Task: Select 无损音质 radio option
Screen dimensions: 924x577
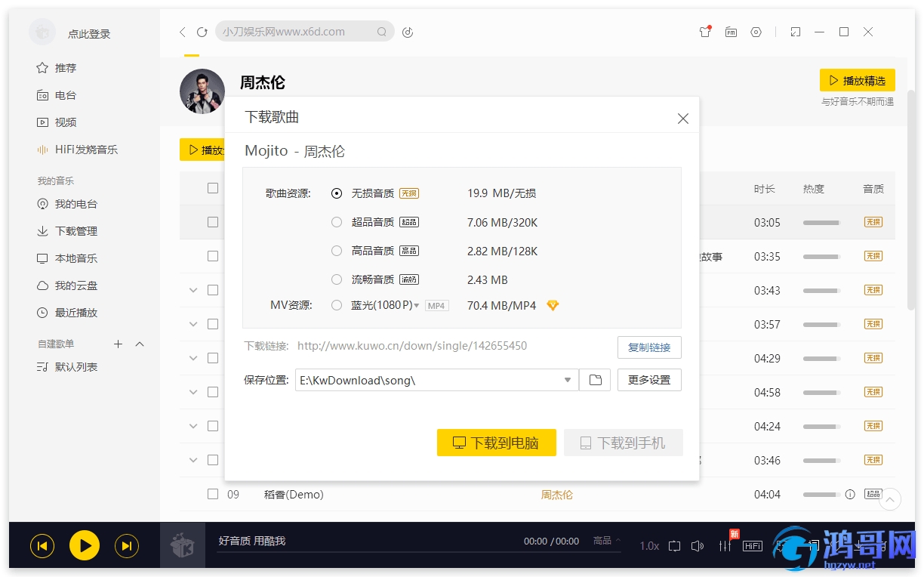Action: (x=337, y=193)
